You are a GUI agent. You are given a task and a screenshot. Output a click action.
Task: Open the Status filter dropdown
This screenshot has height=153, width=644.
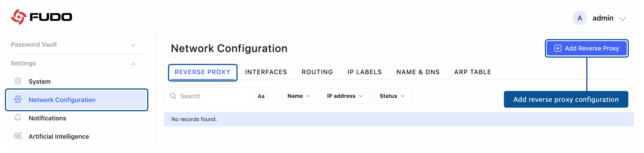pos(392,96)
